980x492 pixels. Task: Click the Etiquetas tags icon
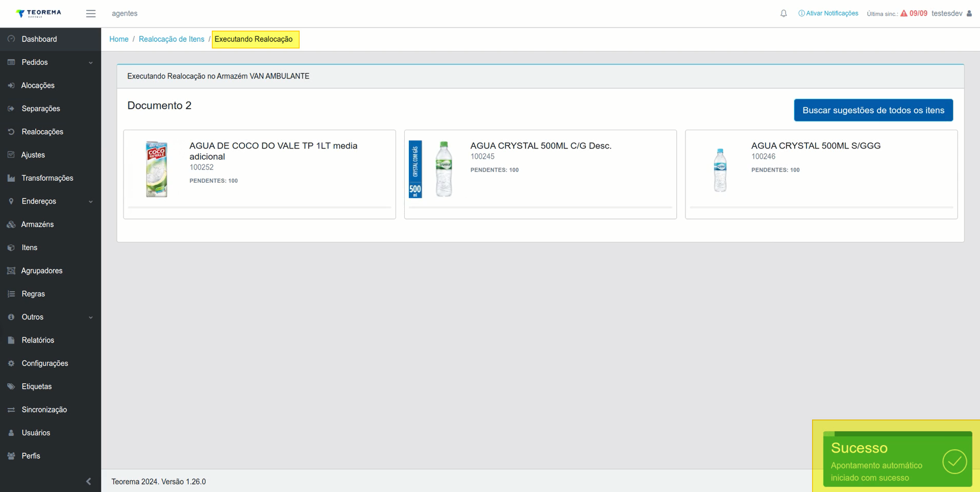(x=11, y=386)
